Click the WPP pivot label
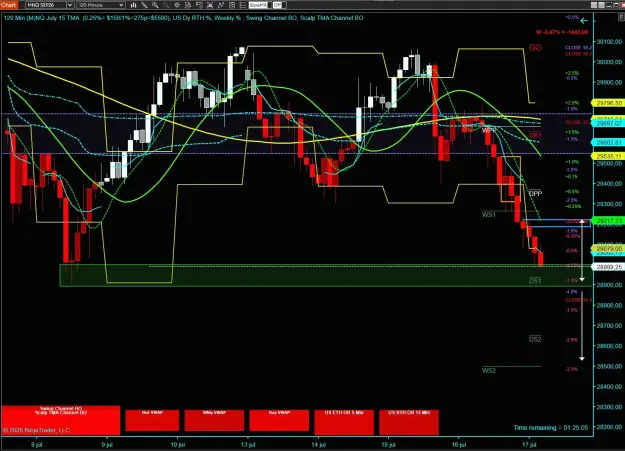Viewport: 625px width, 451px height. point(489,130)
